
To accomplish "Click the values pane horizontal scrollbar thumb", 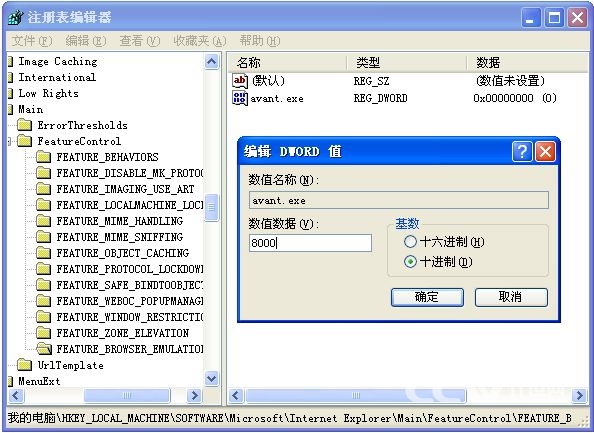I will (356, 396).
